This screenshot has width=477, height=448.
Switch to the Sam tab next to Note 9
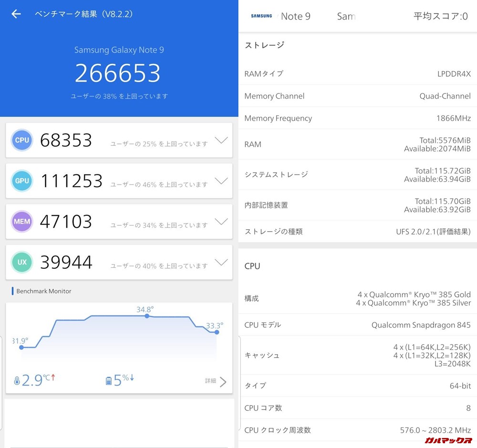tap(345, 16)
